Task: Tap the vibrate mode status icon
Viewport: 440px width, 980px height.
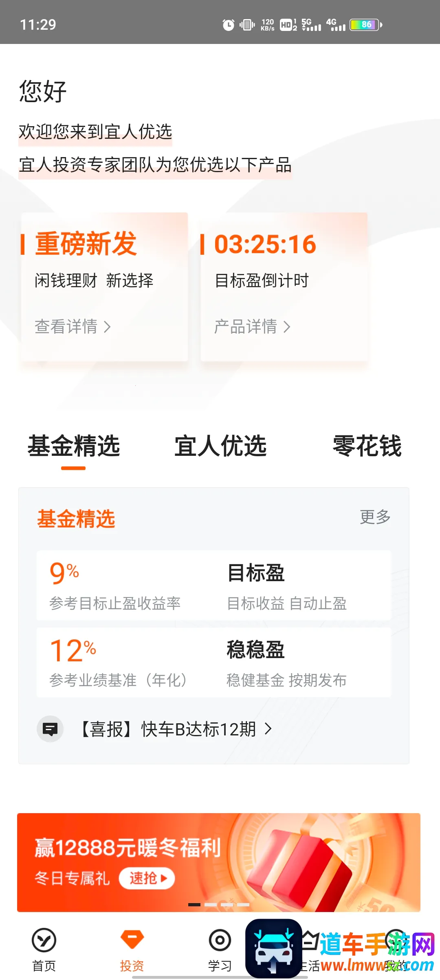Action: [x=247, y=25]
